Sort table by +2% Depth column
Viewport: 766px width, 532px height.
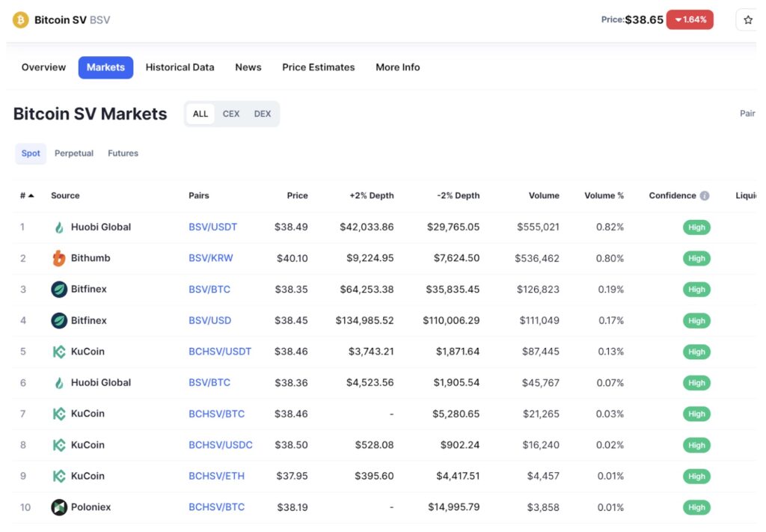click(371, 195)
